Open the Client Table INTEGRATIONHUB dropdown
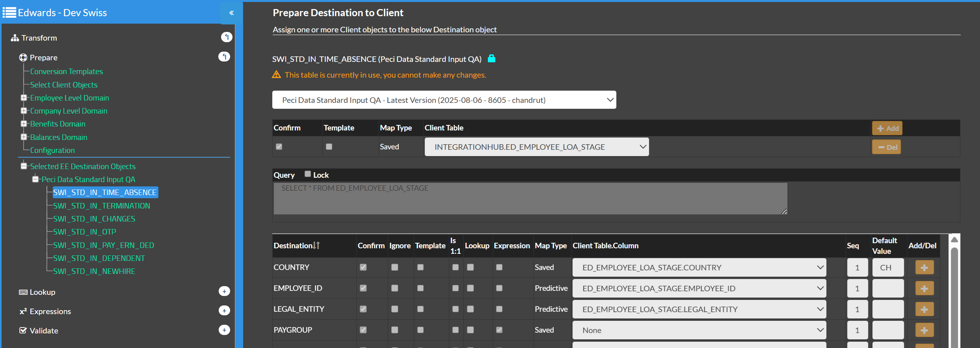 click(x=536, y=147)
